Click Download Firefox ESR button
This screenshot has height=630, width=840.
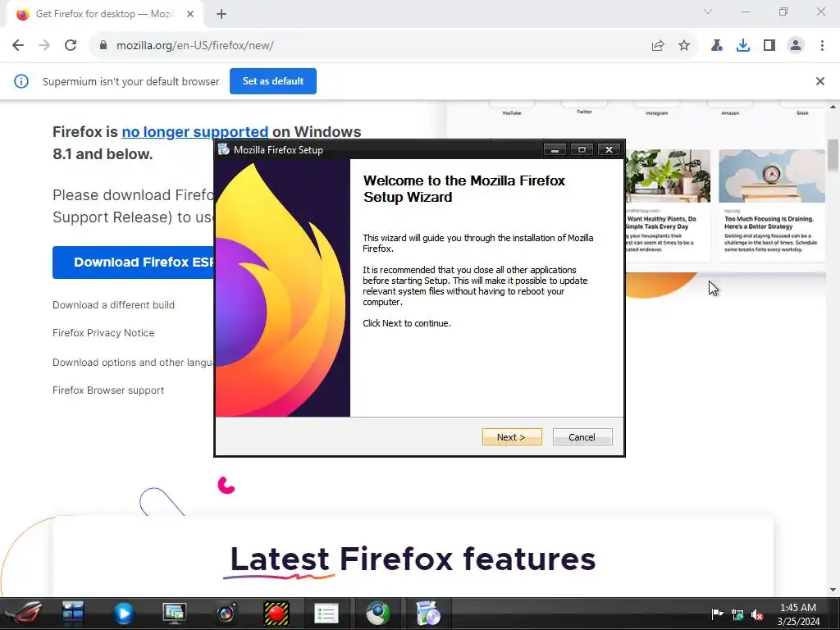(x=134, y=262)
